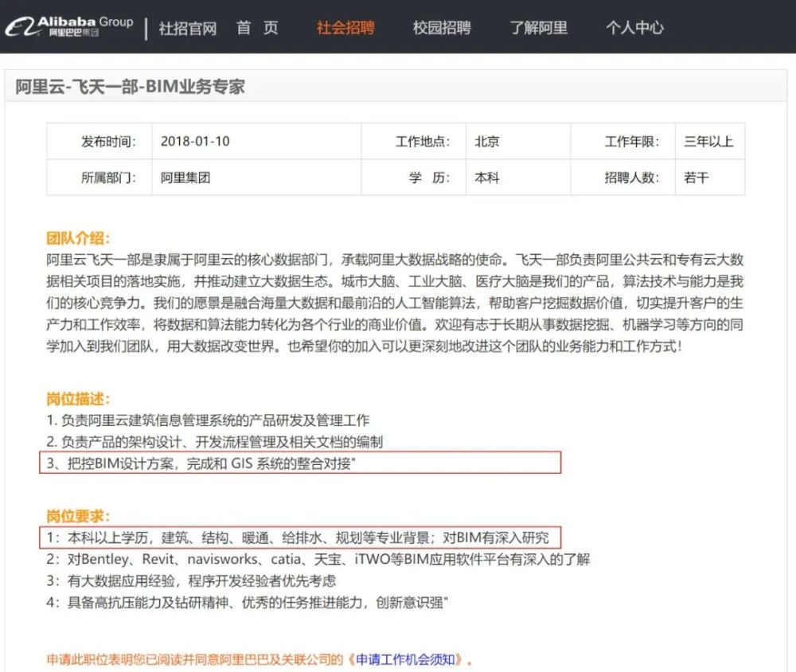This screenshot has height=672, width=796.
Task: Click the work location value 北京
Action: pos(487,141)
